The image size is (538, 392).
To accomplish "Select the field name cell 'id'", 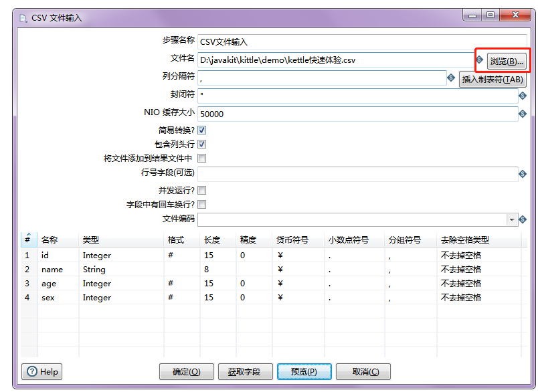I will (x=58, y=255).
